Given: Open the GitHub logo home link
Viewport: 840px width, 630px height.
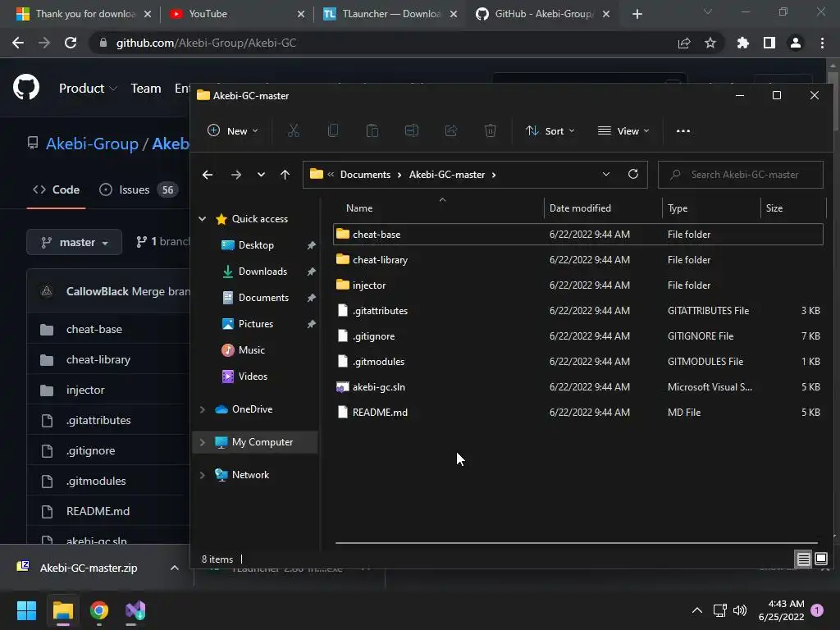Looking at the screenshot, I should [x=26, y=87].
